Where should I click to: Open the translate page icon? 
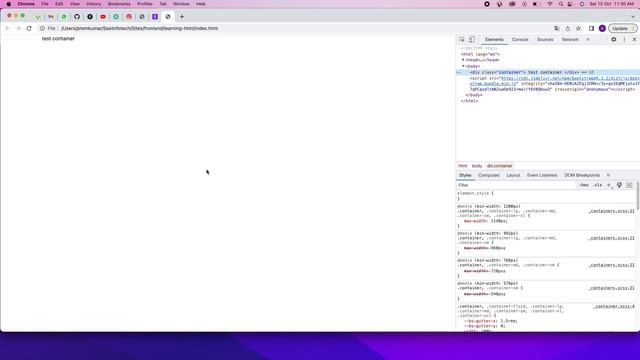click(556, 29)
